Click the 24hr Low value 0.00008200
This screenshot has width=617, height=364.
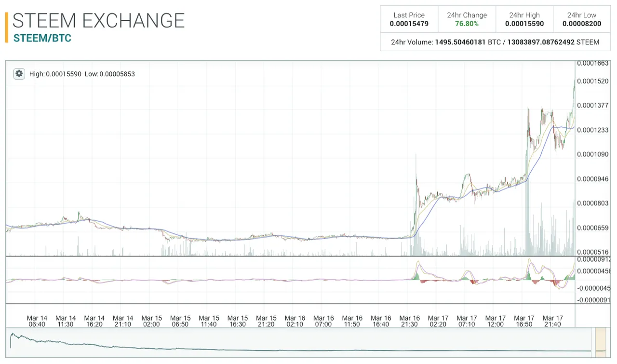582,24
